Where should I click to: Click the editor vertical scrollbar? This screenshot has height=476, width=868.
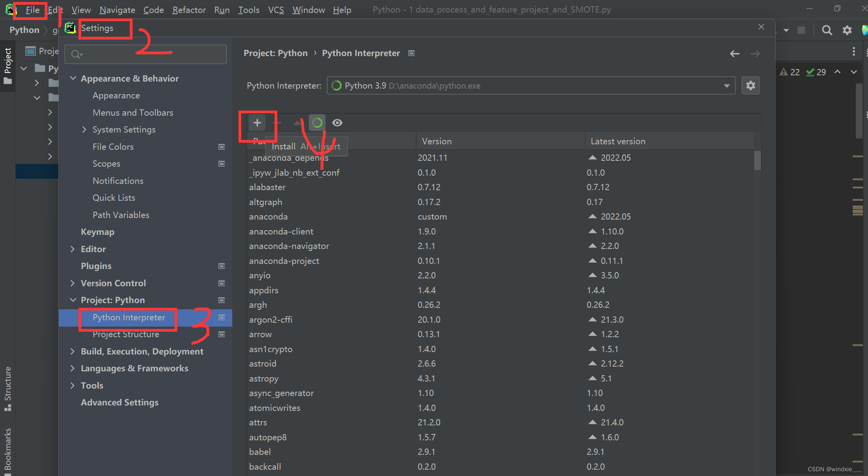click(x=859, y=111)
